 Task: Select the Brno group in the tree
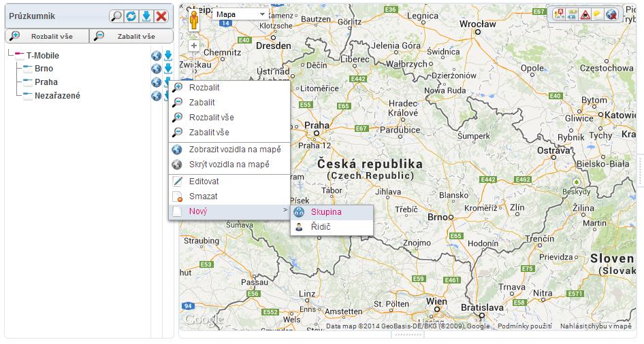click(x=44, y=69)
